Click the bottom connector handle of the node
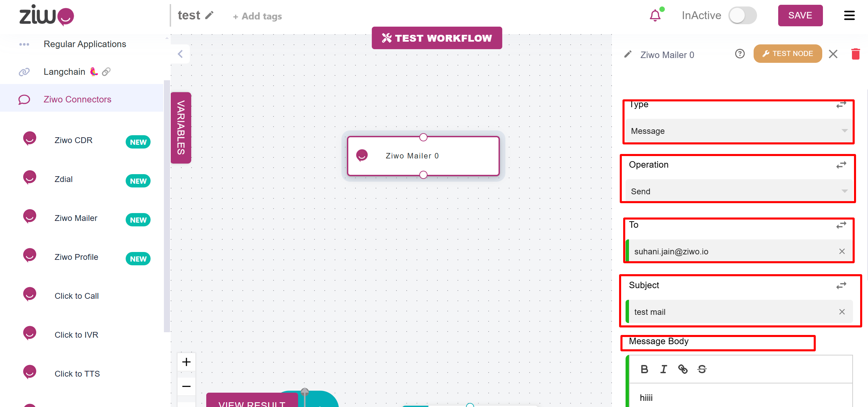The image size is (868, 407). [423, 175]
